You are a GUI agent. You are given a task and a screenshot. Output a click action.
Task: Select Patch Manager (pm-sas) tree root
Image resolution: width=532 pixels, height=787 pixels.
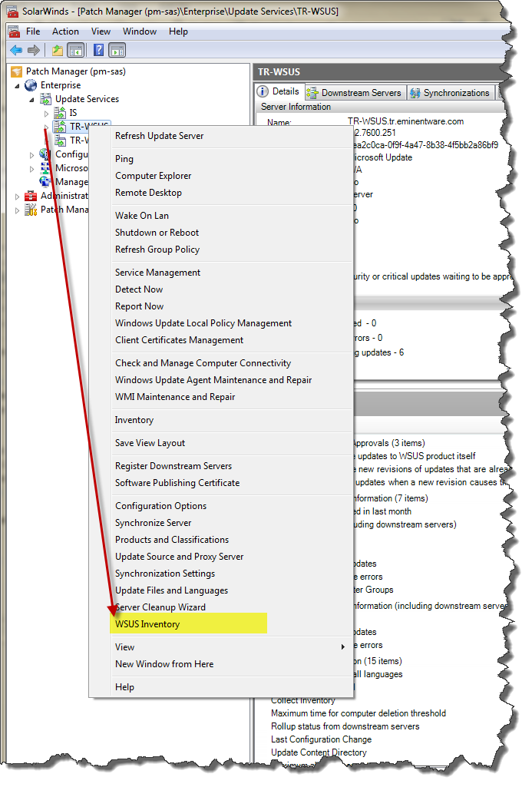76,71
